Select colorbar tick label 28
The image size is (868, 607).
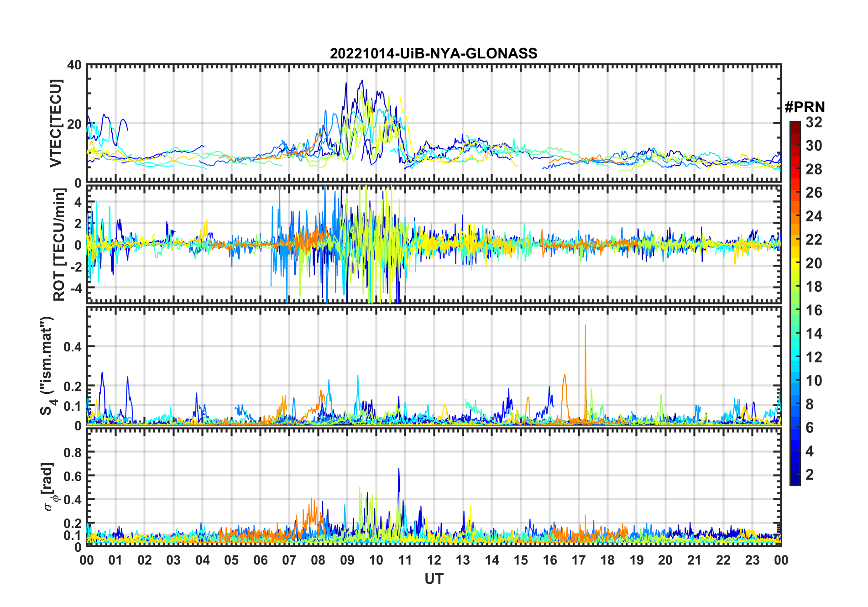814,169
